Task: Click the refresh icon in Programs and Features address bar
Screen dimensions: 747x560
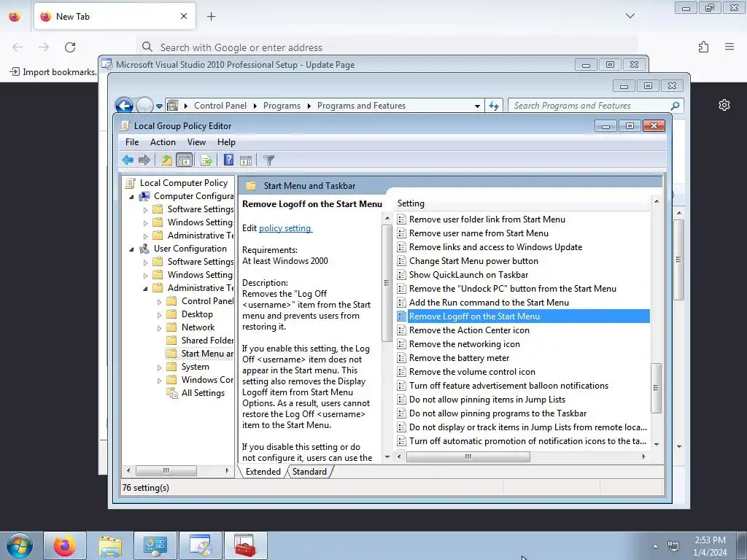Action: pos(494,106)
